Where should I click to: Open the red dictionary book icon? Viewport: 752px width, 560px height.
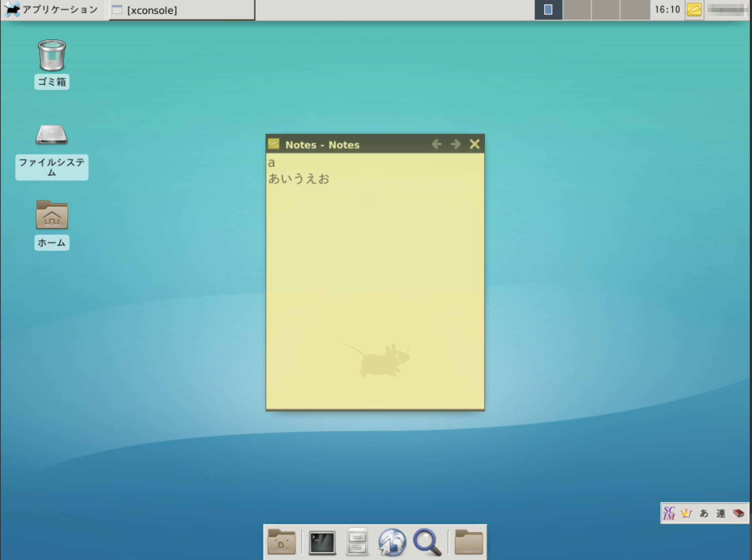coord(738,513)
